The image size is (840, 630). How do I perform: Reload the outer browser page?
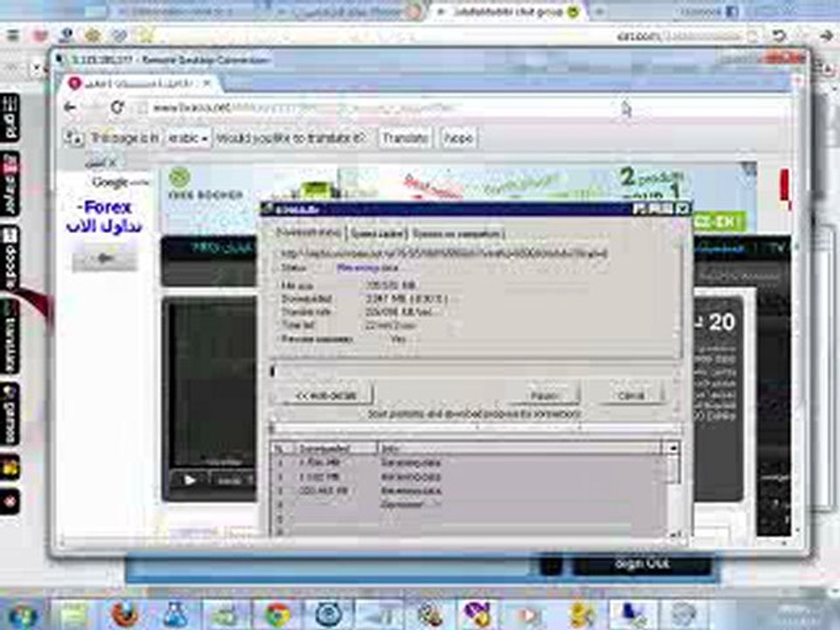(x=780, y=36)
